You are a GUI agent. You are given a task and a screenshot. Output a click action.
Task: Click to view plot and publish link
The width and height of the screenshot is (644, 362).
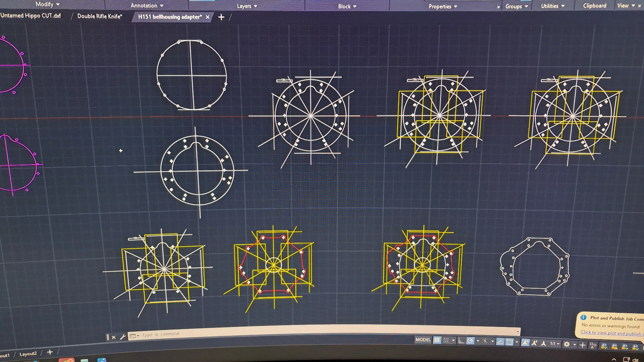tap(610, 333)
